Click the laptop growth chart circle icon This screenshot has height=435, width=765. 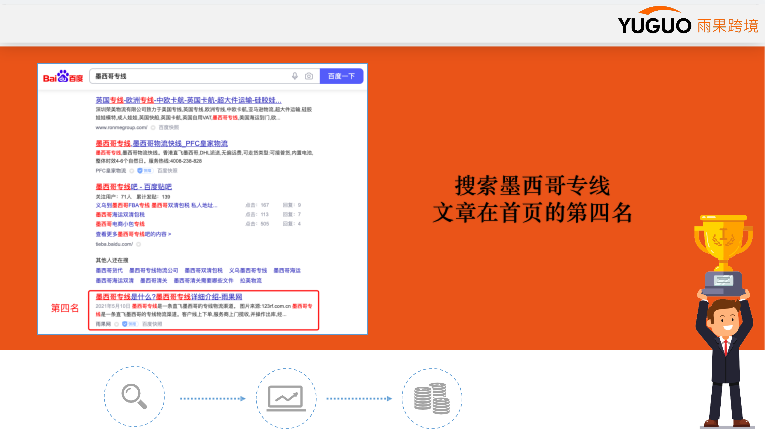pyautogui.click(x=286, y=398)
